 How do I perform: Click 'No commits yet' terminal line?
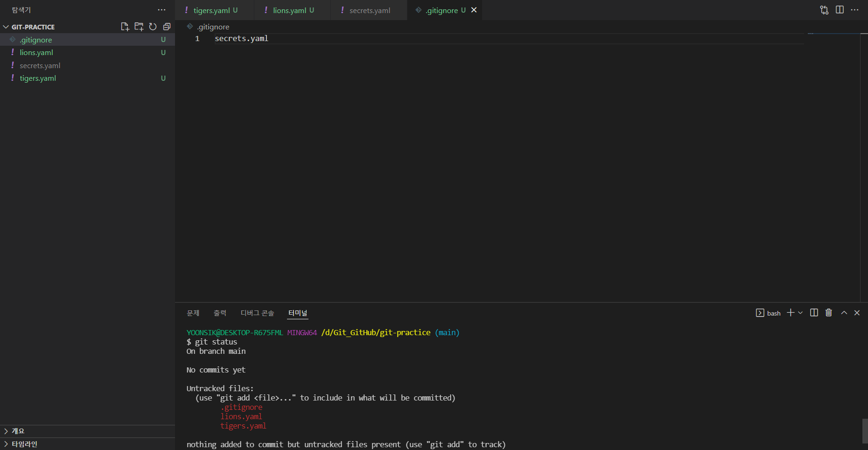pos(216,370)
